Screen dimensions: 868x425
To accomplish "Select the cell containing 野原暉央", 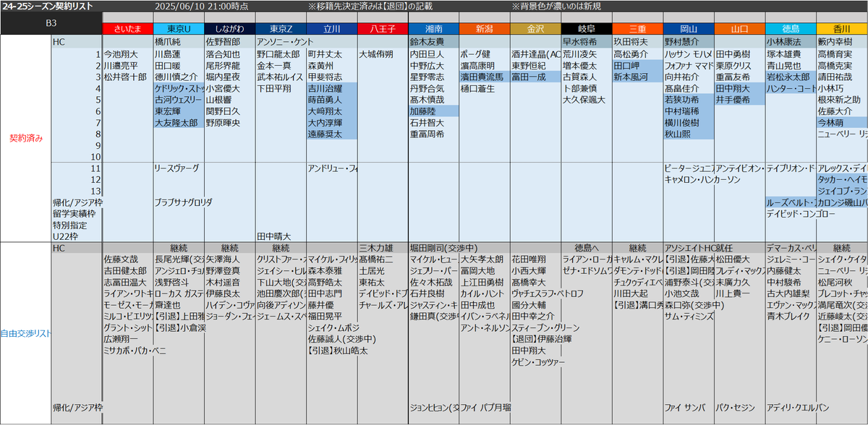I will click(x=230, y=122).
